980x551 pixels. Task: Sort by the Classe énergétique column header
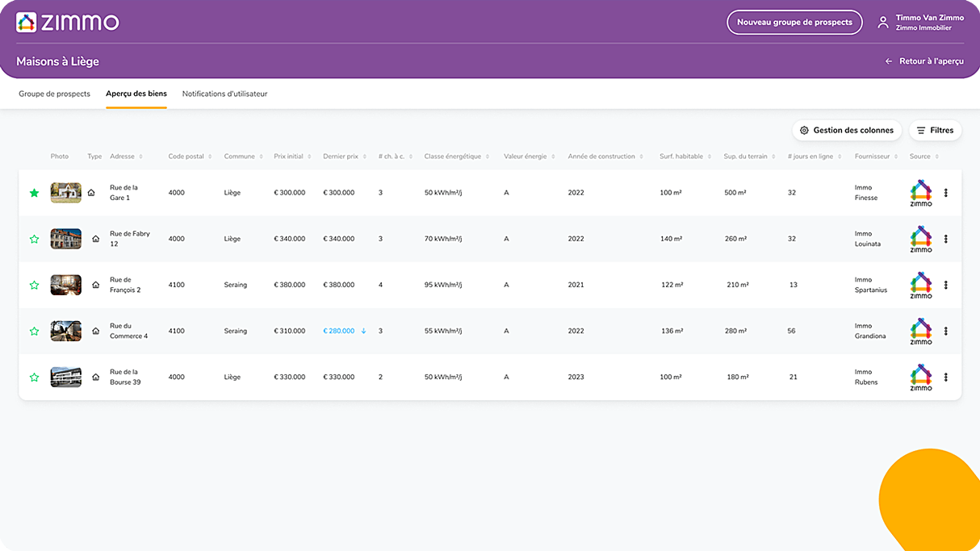tap(457, 157)
